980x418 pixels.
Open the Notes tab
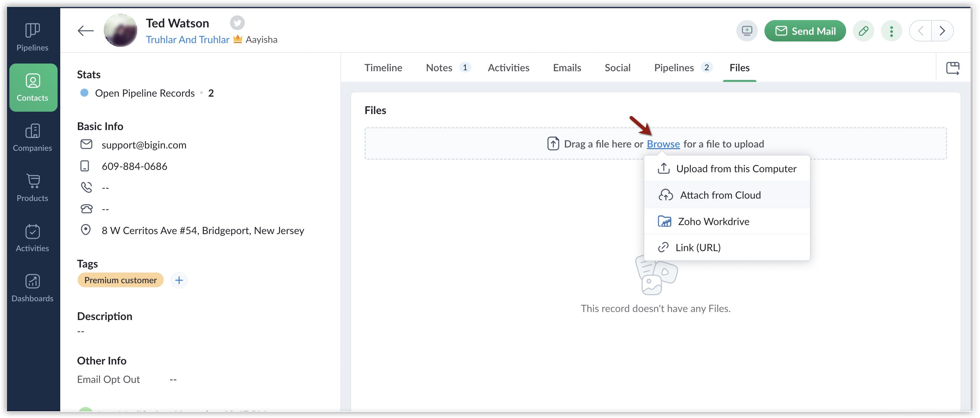[439, 68]
